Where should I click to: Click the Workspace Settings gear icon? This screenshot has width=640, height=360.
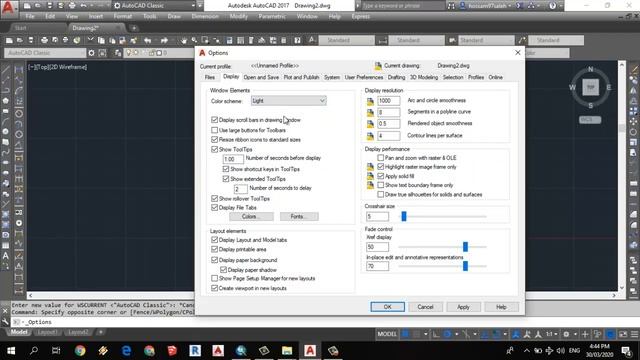coord(91,53)
